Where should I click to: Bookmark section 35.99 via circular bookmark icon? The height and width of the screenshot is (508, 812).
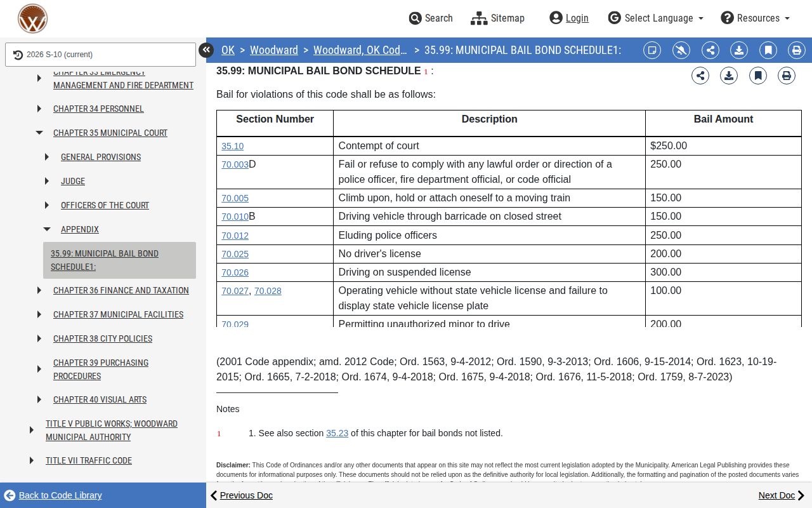point(758,76)
